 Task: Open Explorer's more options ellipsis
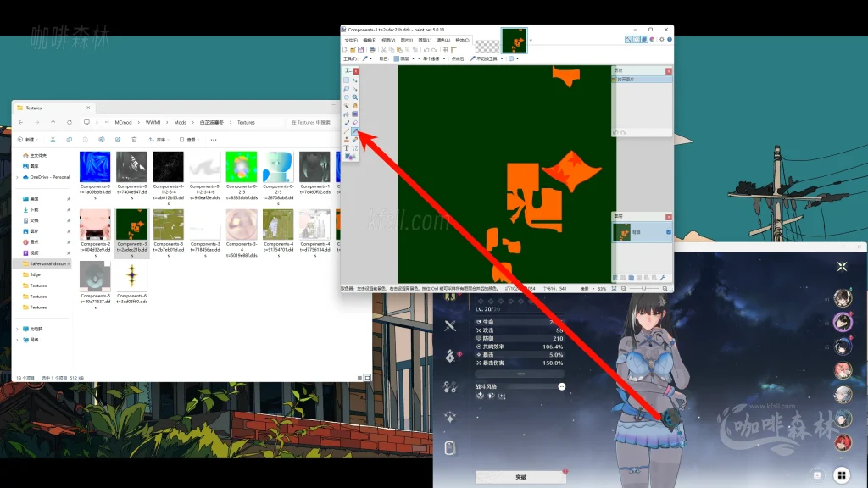point(213,140)
